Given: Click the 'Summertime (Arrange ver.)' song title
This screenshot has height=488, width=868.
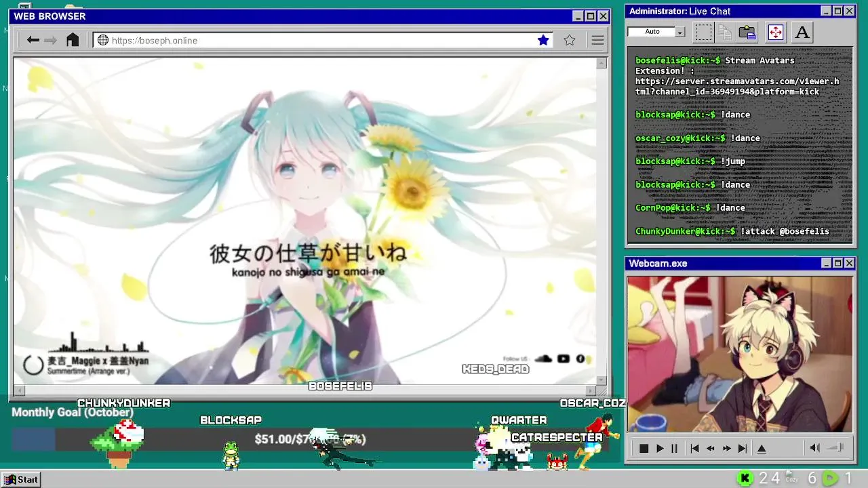Looking at the screenshot, I should (x=88, y=371).
